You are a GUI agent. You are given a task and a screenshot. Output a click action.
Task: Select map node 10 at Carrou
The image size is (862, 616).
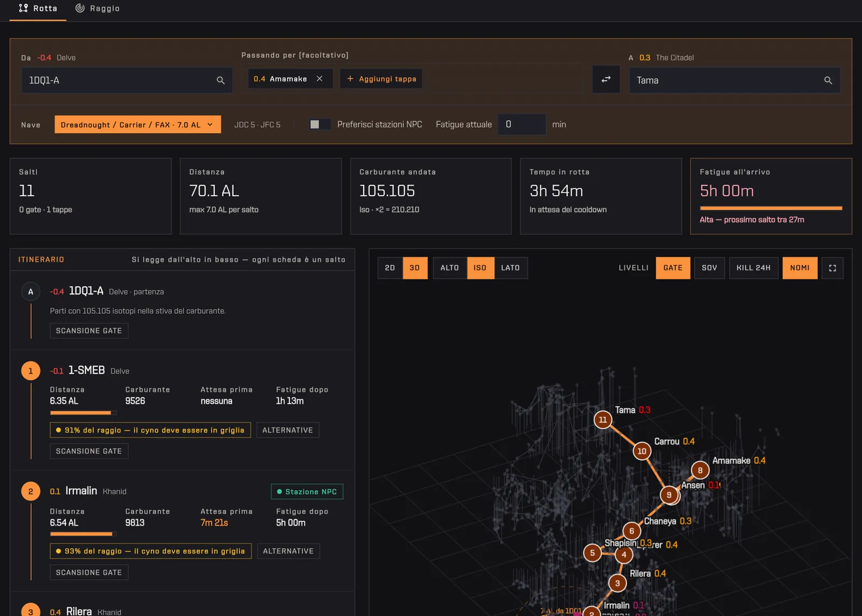tap(642, 451)
